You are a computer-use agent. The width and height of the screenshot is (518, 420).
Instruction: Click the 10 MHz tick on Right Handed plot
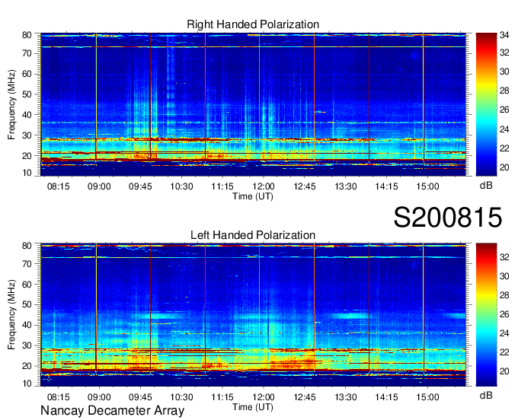[x=27, y=173]
